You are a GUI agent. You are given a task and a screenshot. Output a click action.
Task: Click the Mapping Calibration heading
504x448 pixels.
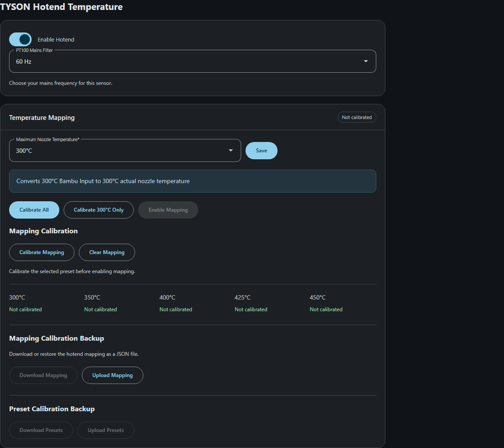(x=43, y=231)
